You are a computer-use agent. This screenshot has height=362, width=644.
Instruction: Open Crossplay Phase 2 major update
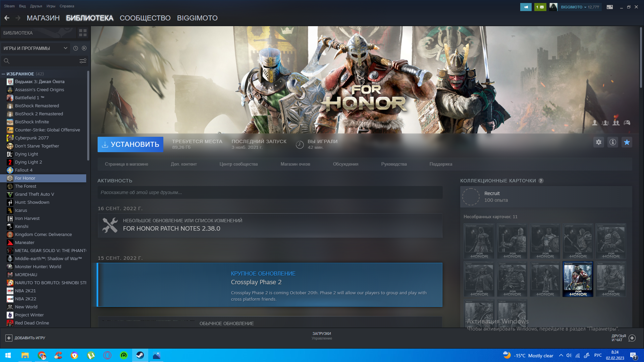(270, 285)
